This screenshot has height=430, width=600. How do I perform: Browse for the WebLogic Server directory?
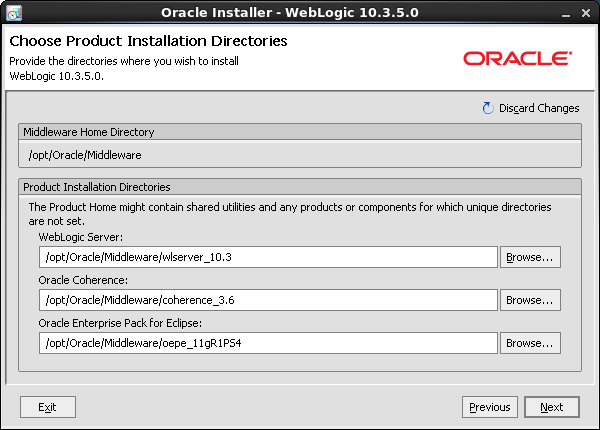530,257
